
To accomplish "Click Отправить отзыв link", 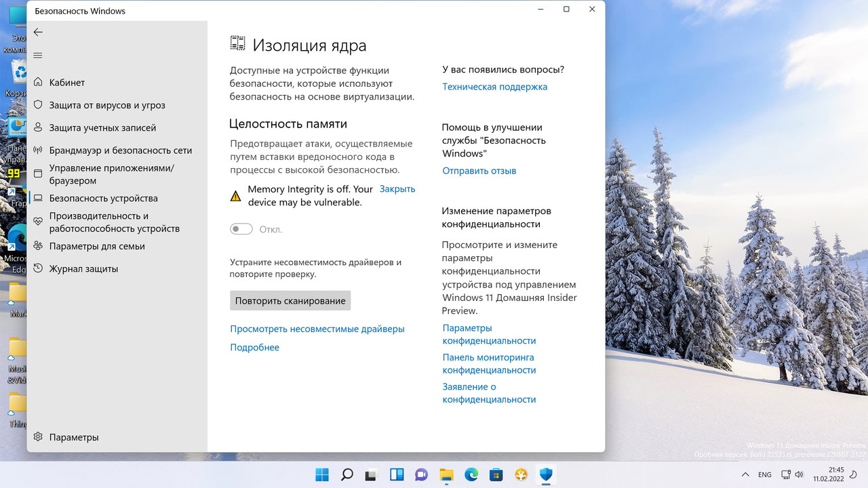I will tap(479, 171).
